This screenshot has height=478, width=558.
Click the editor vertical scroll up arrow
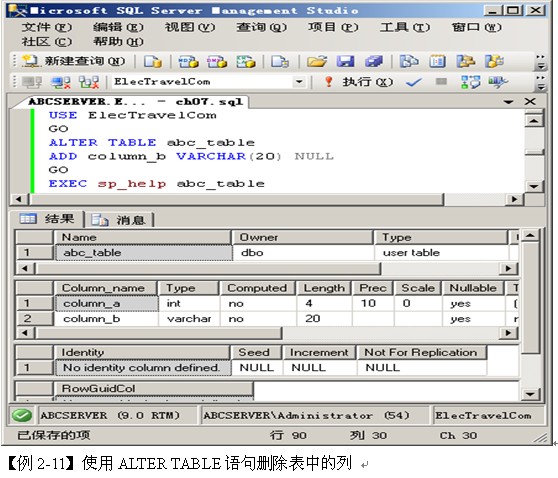point(533,120)
